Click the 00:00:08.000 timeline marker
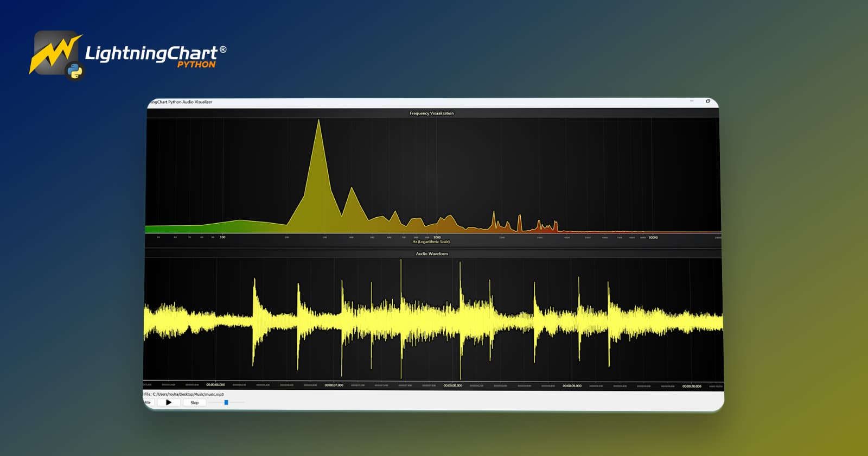Image resolution: width=868 pixels, height=456 pixels. tap(452, 385)
